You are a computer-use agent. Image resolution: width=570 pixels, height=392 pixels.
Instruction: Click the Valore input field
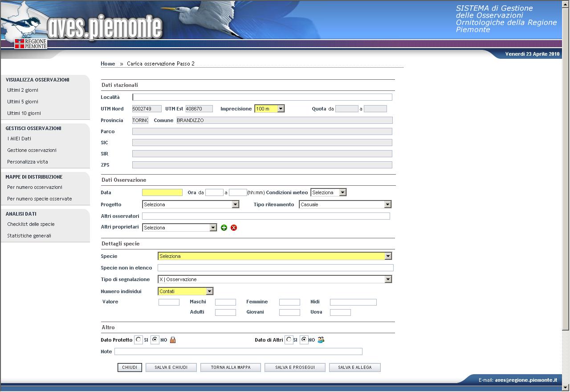169,302
